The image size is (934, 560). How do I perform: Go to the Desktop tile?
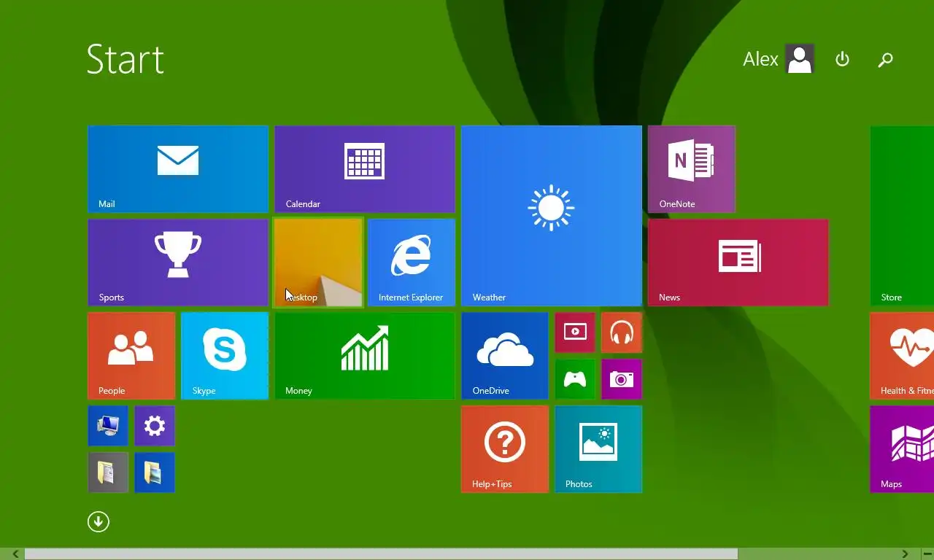[318, 262]
